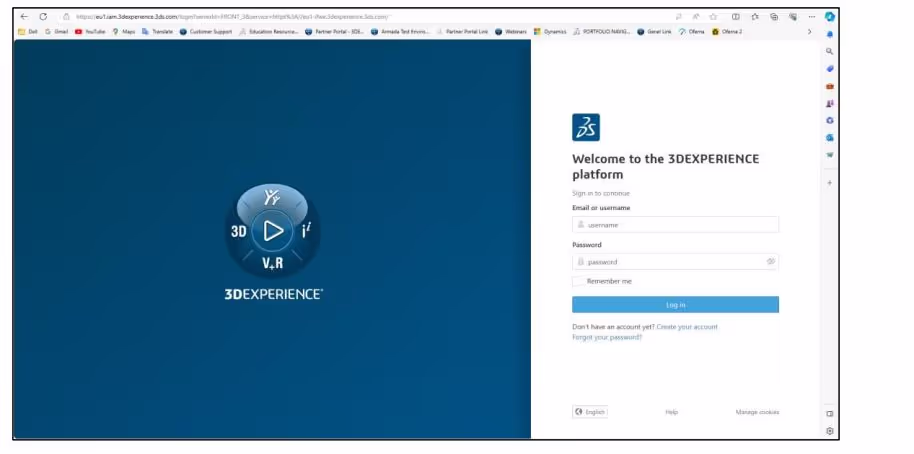Screen dimensions: 914x454
Task: Open the Manage cookies link
Action: tap(757, 412)
